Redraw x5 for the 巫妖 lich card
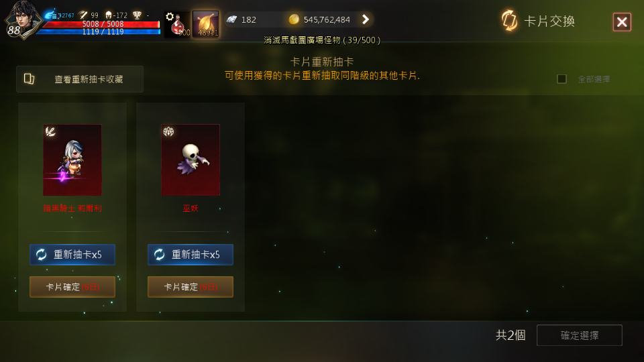This screenshot has height=362, width=644. (190, 255)
